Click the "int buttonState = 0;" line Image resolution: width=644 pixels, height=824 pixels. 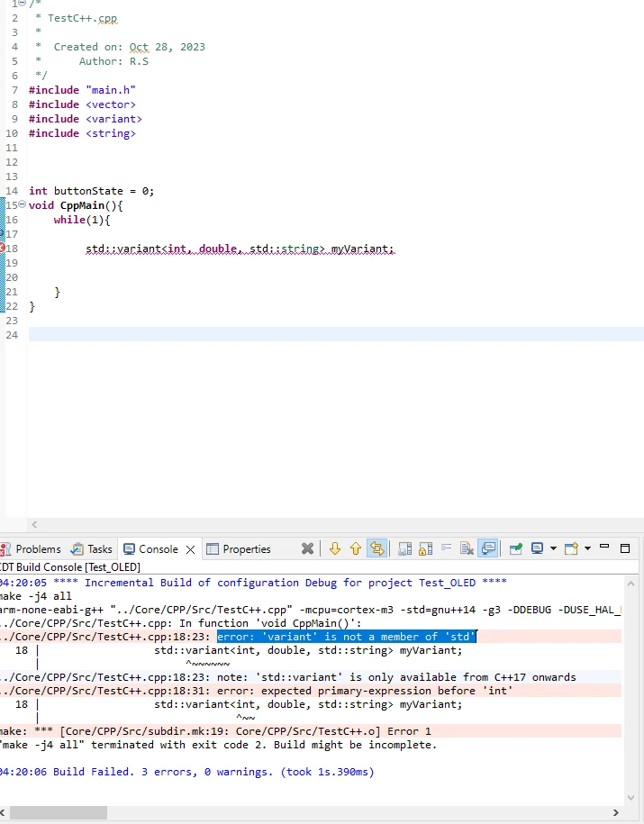92,191
